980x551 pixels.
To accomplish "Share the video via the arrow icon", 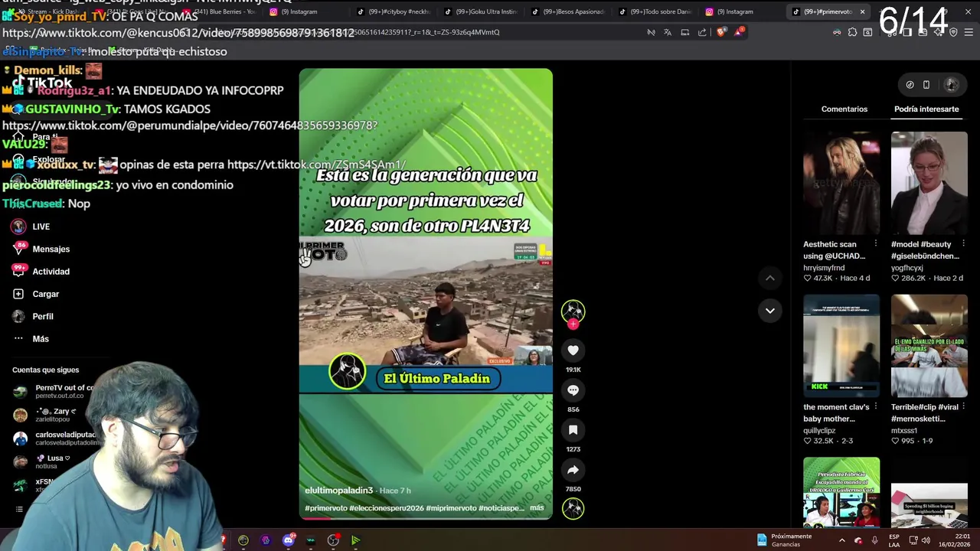I will (573, 470).
